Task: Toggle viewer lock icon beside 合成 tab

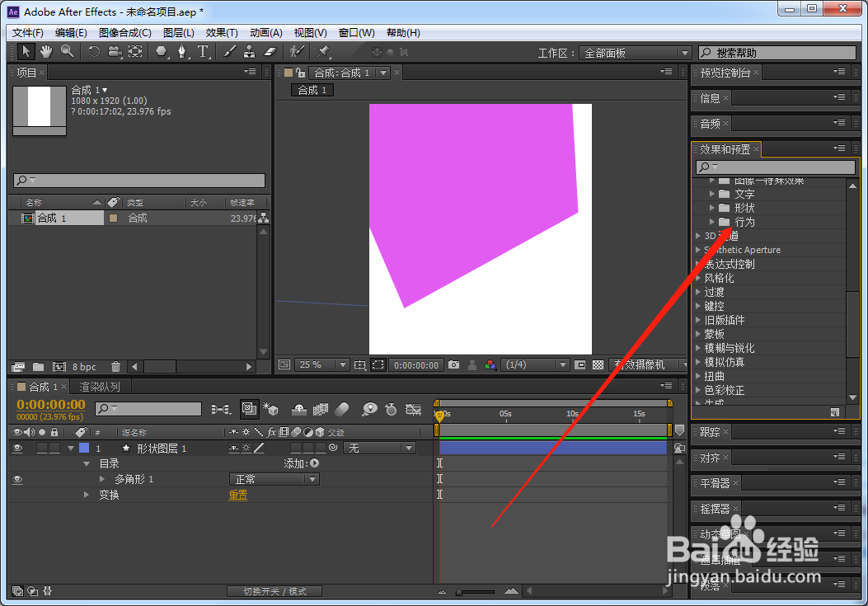Action: click(301, 73)
